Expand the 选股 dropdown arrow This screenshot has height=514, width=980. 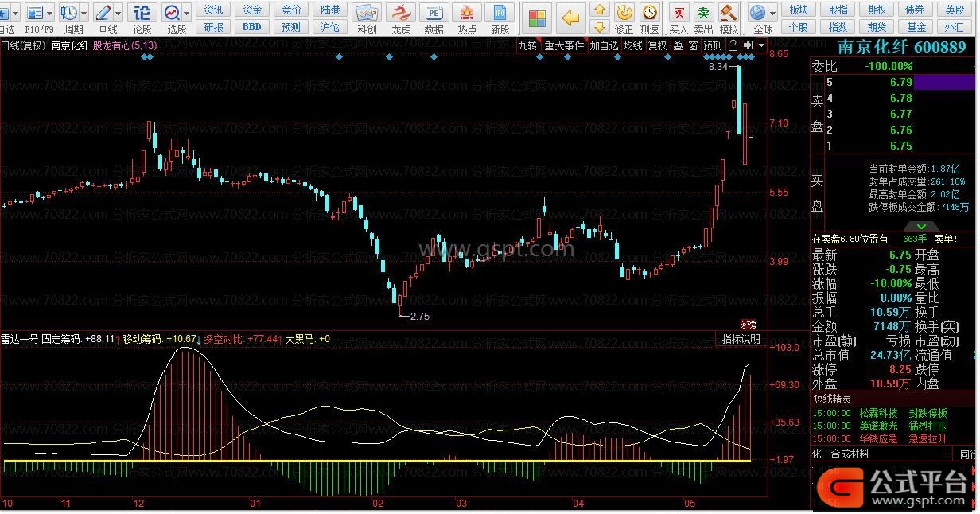point(187,14)
